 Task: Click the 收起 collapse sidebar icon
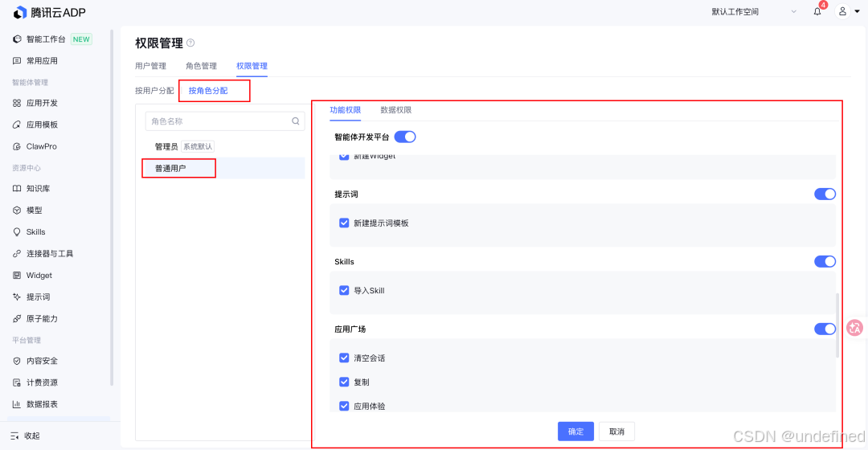(15, 436)
